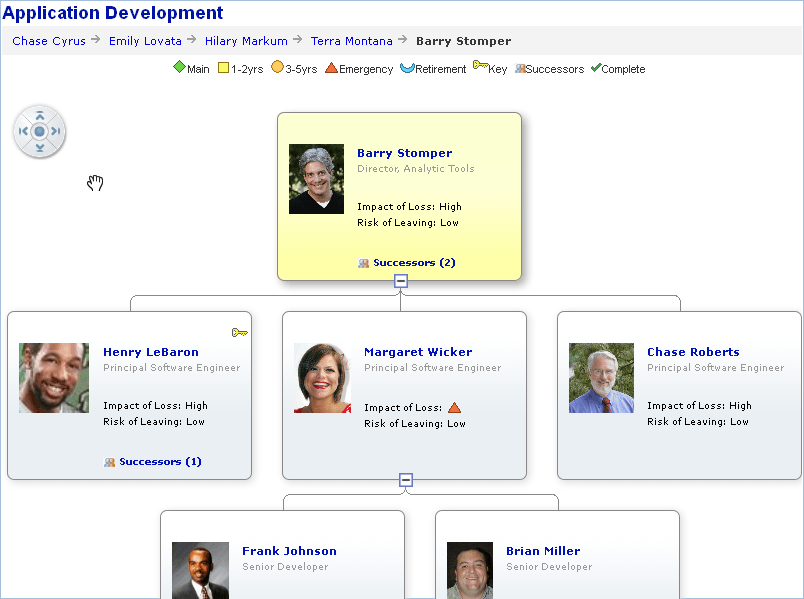Click the Successors people icon on Barry Stomper's card
This screenshot has width=804, height=599.
[363, 262]
